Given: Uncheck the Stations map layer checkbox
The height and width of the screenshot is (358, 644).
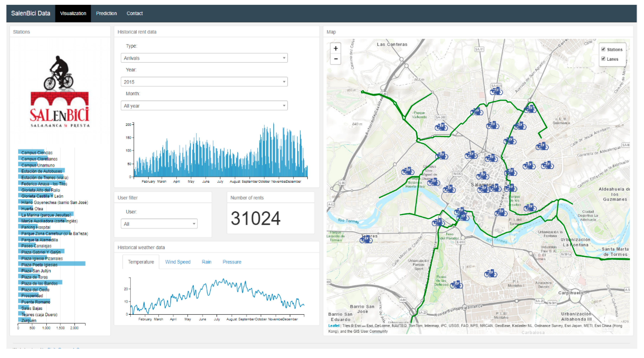Looking at the screenshot, I should tap(603, 49).
